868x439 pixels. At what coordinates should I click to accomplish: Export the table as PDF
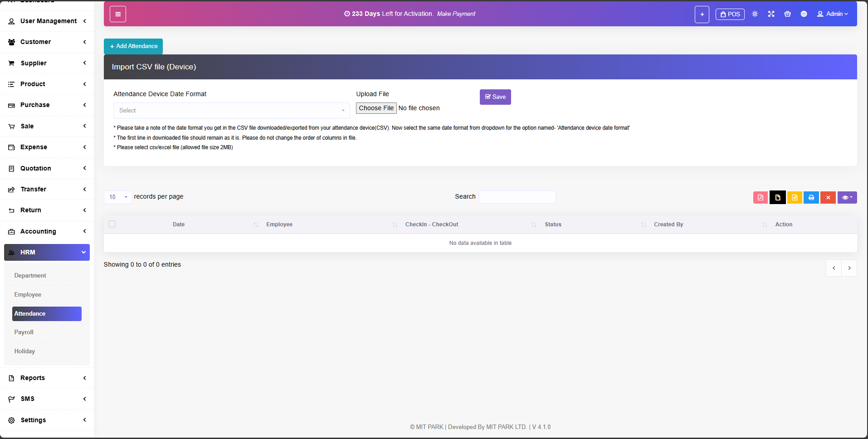761,198
